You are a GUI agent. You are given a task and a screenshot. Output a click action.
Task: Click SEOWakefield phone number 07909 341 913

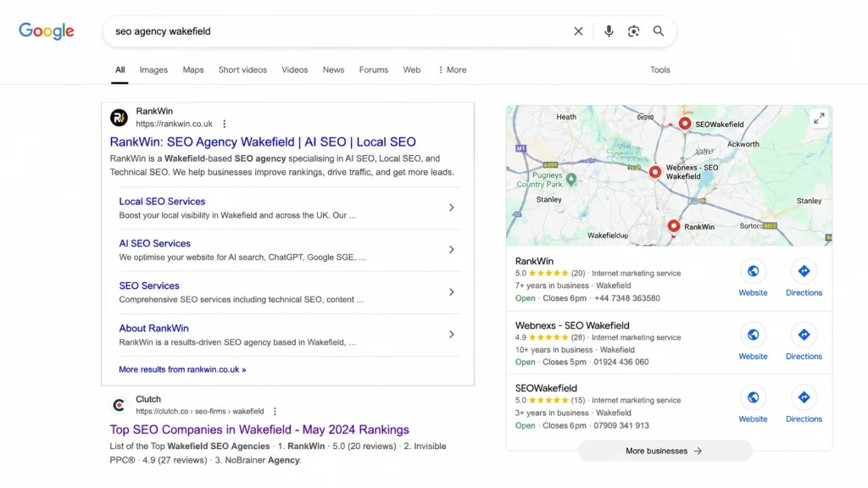621,425
